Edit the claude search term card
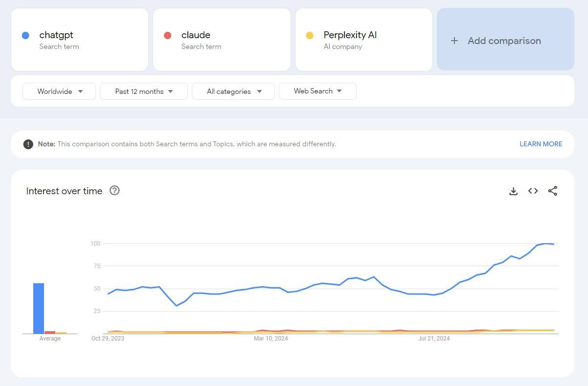Screen dimensions: 588x386 point(222,40)
